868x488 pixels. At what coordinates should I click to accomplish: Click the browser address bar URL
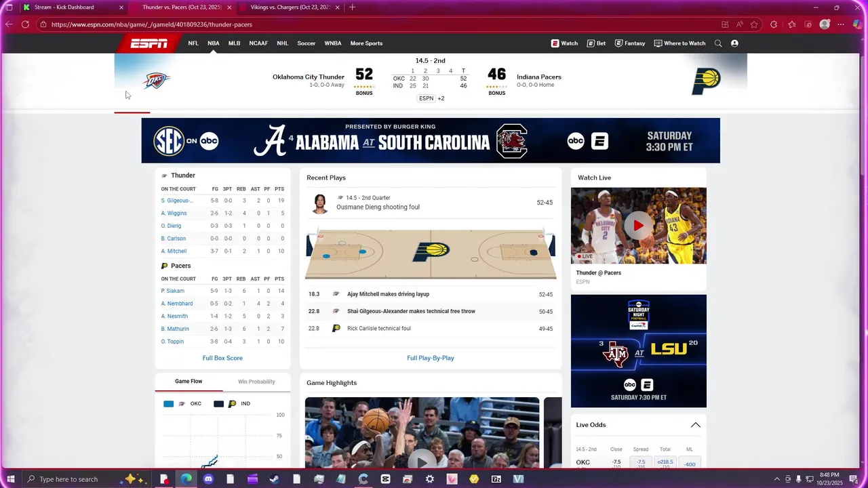point(152,24)
